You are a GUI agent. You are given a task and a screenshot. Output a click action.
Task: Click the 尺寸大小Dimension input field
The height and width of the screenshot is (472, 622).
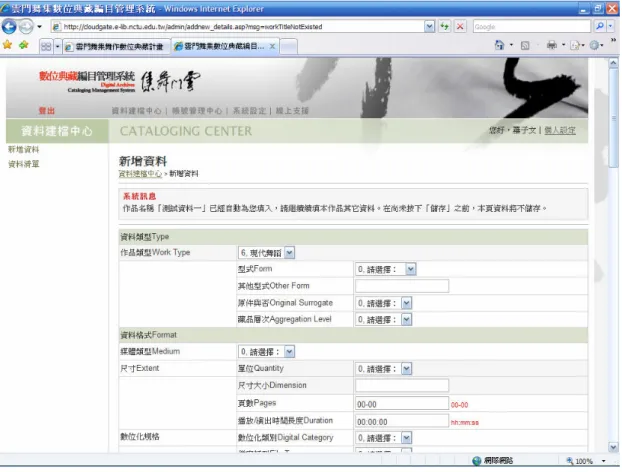(402, 386)
